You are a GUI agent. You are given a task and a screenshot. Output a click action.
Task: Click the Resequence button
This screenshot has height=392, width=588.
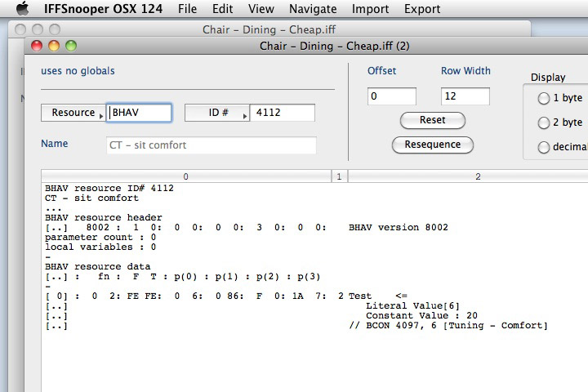433,145
